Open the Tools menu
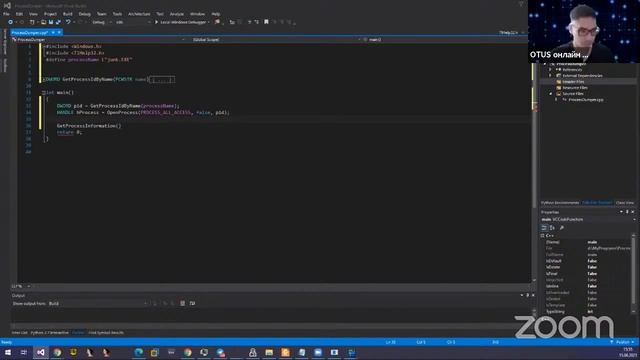The height and width of the screenshot is (360, 640). point(117,14)
